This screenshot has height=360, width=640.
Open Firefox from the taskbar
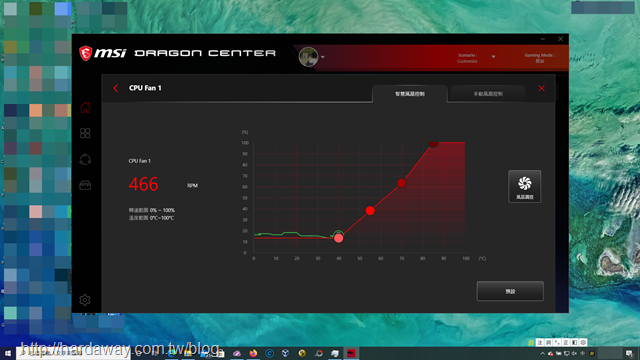click(253, 353)
